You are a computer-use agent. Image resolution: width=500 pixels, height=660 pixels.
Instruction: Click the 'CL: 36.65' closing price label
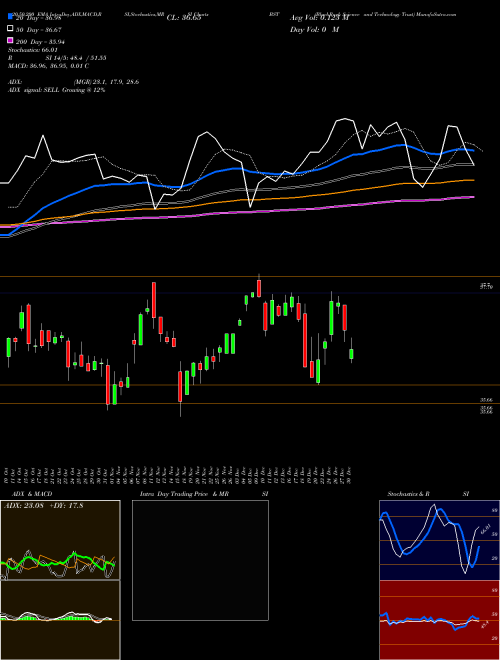184,18
